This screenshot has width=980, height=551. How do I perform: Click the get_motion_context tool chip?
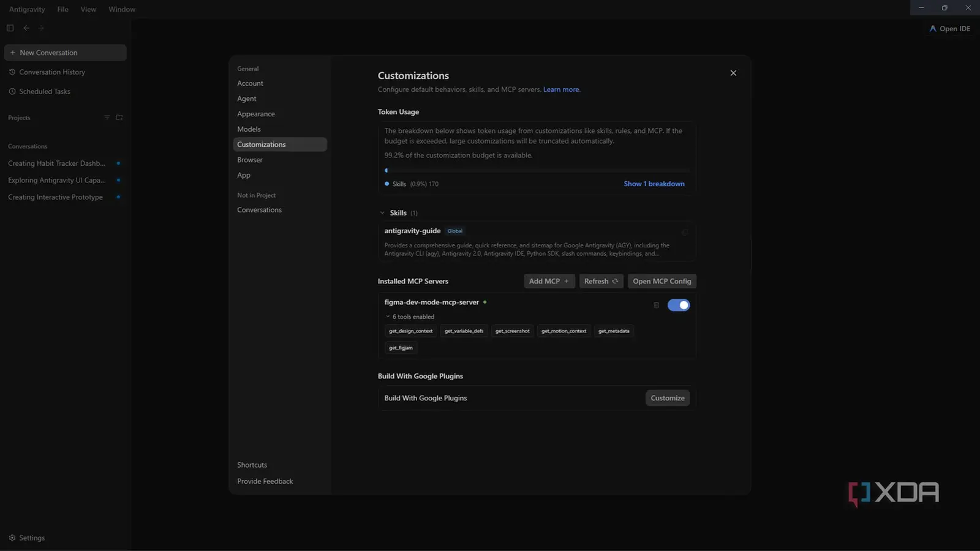pyautogui.click(x=564, y=331)
